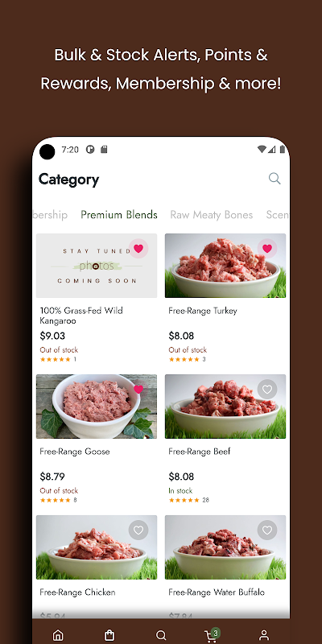This screenshot has height=644, width=322.
Task: Go to Home in bottom navigation
Action: (58, 635)
